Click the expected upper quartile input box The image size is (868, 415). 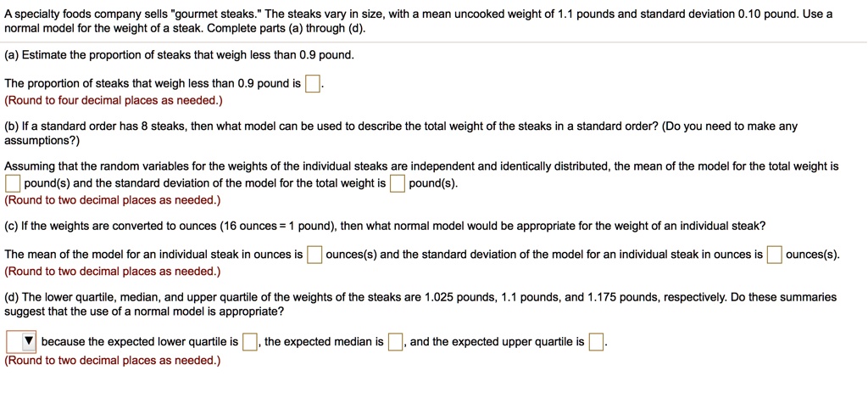click(596, 342)
